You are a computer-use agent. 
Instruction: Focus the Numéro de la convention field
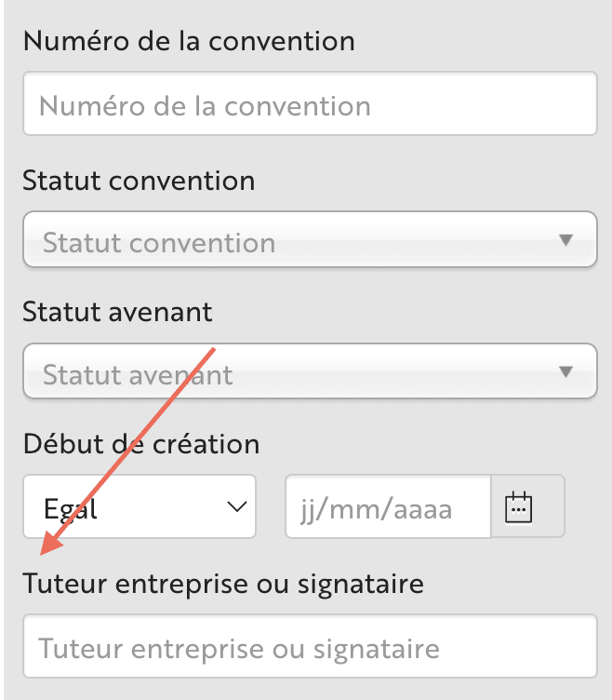[309, 104]
